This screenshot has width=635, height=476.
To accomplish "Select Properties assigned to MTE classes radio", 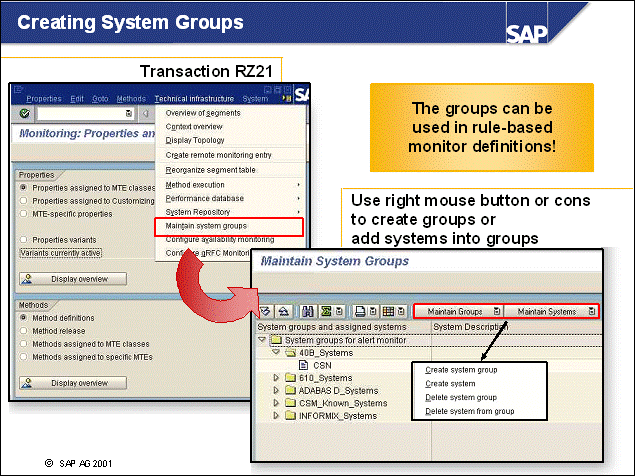I will pyautogui.click(x=23, y=187).
